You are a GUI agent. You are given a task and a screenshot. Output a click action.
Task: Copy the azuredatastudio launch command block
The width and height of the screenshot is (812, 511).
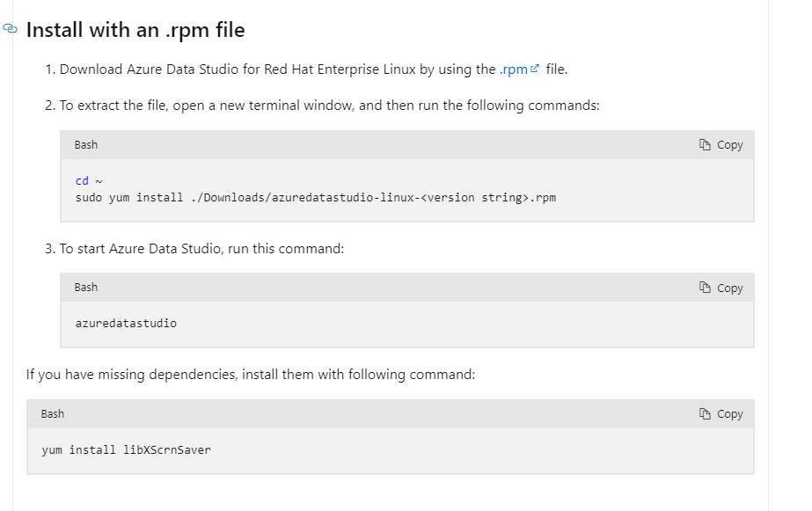721,288
